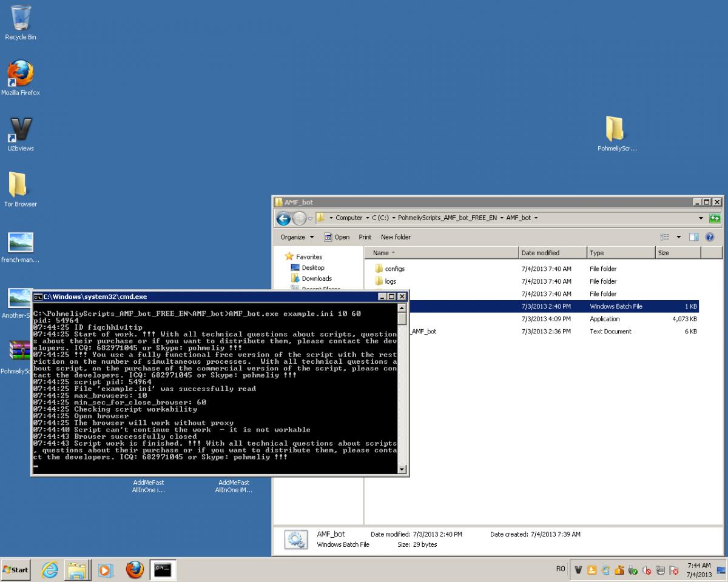Sort by the Size column header
Image resolution: width=728 pixels, height=582 pixels.
point(678,253)
